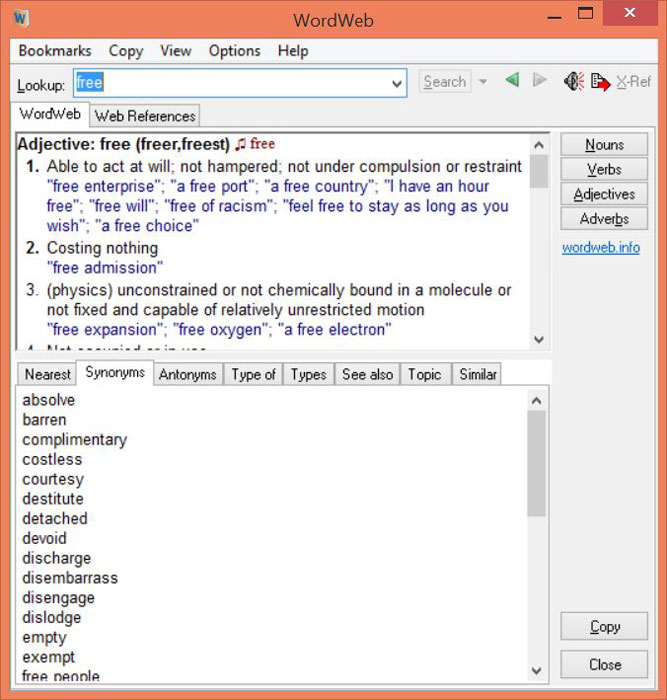Click the definition pane scrollbar thumb

pos(539,171)
